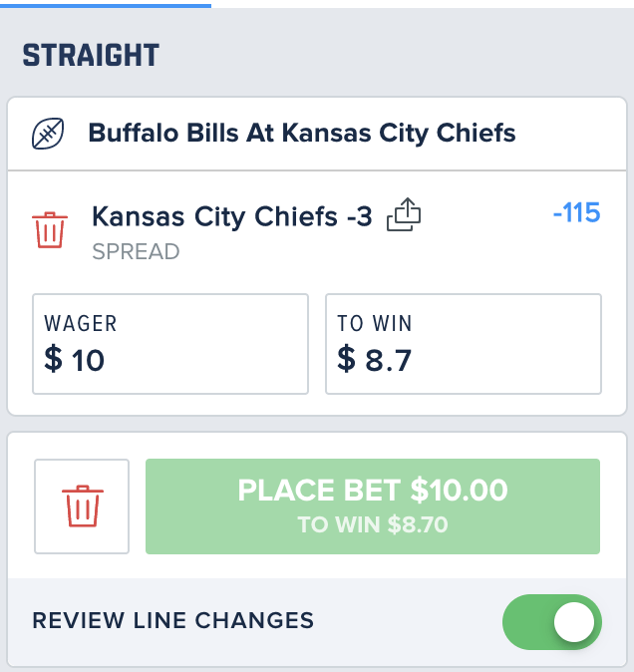Click the WAGER field label
Viewport: 634px width, 672px height.
(81, 324)
